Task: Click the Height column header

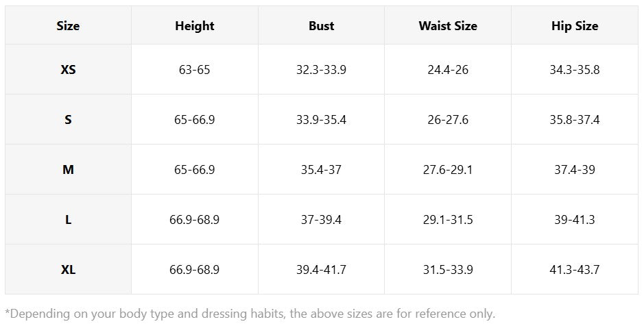Action: pyautogui.click(x=195, y=26)
